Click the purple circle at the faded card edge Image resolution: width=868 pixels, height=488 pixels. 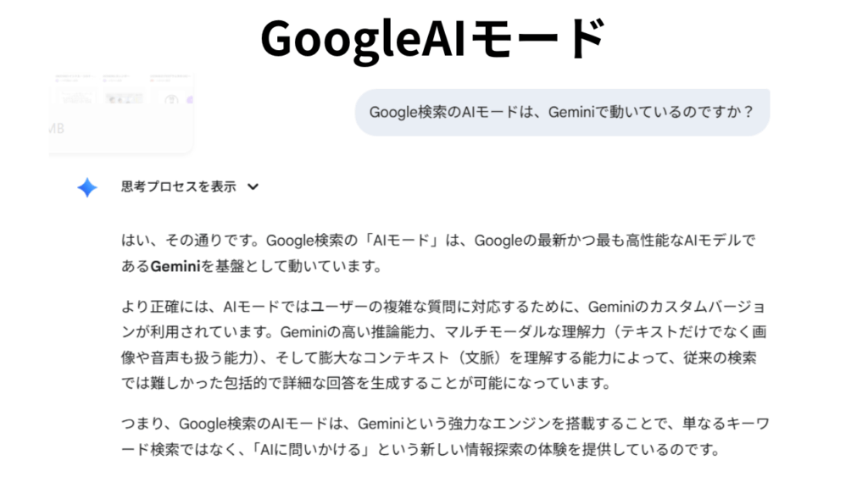tap(189, 100)
